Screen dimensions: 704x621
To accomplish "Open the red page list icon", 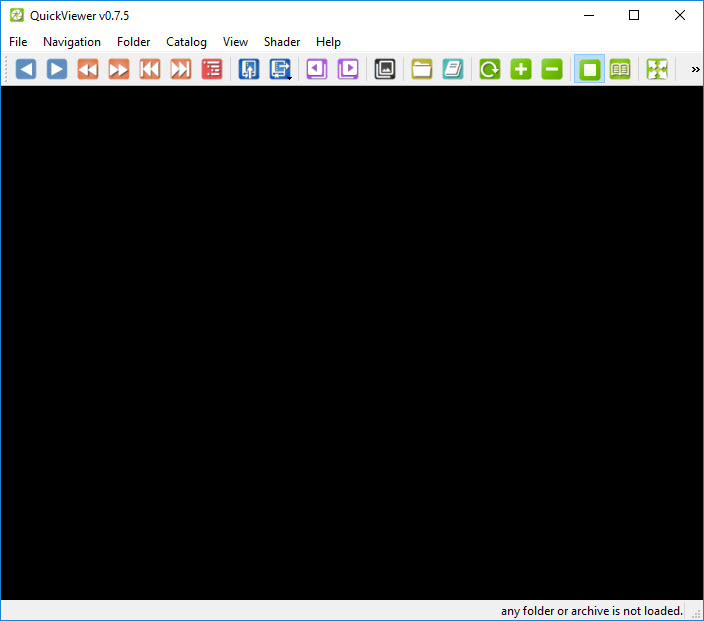I will pos(211,69).
